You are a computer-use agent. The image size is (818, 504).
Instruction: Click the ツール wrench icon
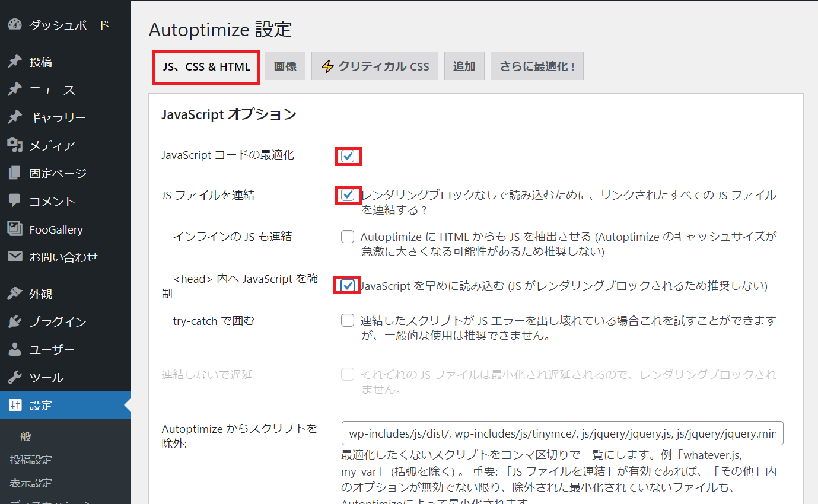point(15,378)
